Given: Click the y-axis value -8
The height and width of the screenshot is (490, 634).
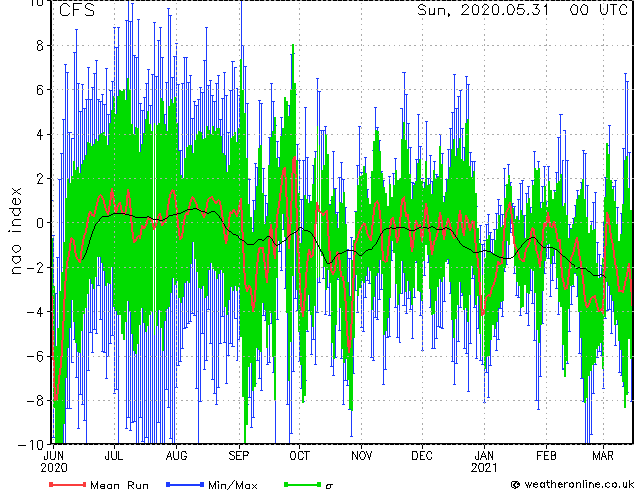Looking at the screenshot, I should [36, 401].
